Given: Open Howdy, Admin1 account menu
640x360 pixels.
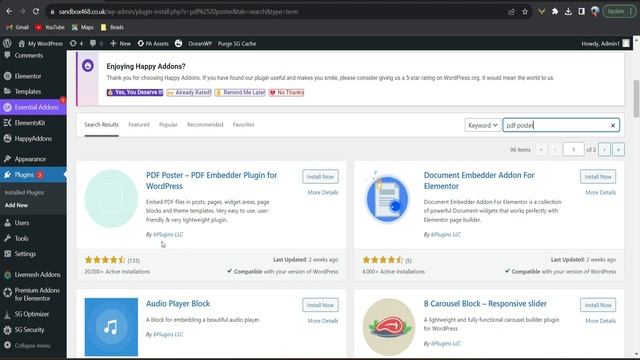Looking at the screenshot, I should click(606, 43).
